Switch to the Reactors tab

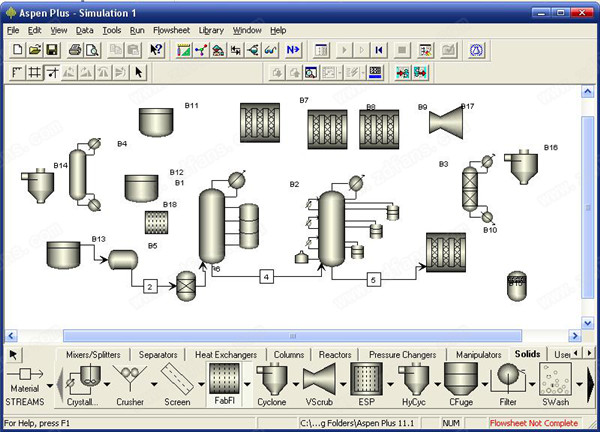click(x=334, y=355)
